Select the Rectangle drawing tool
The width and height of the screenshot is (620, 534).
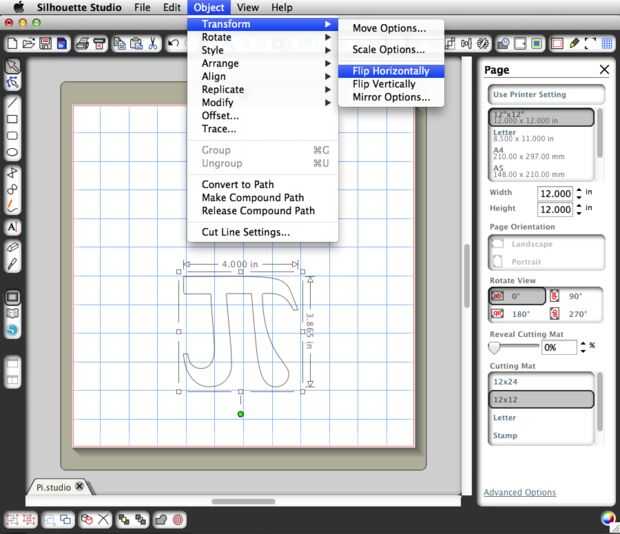(x=12, y=119)
